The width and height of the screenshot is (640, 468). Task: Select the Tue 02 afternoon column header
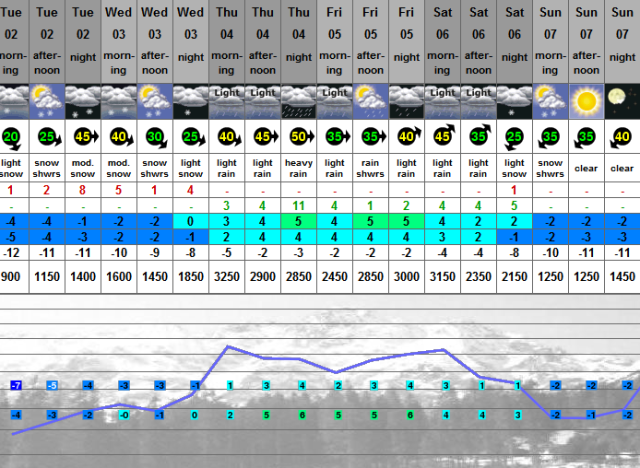click(47, 41)
